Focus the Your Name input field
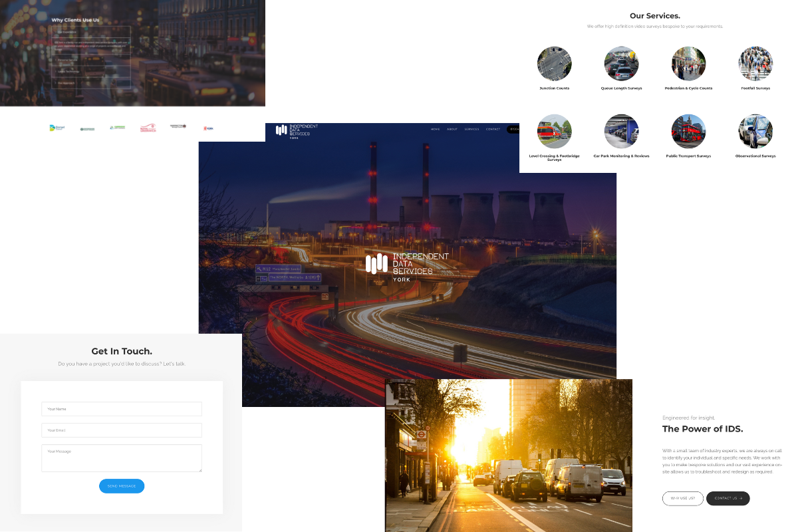 [122, 409]
